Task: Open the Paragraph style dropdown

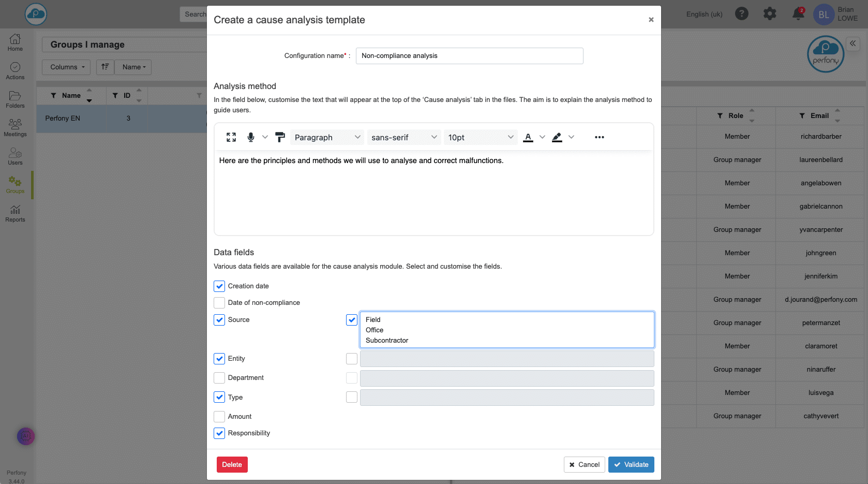Action: tap(327, 137)
